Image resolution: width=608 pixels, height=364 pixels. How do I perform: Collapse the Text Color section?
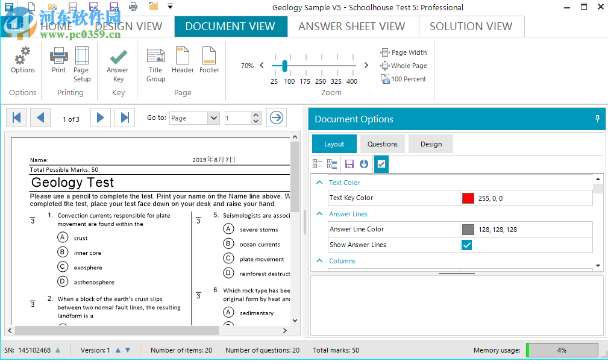coord(319,182)
